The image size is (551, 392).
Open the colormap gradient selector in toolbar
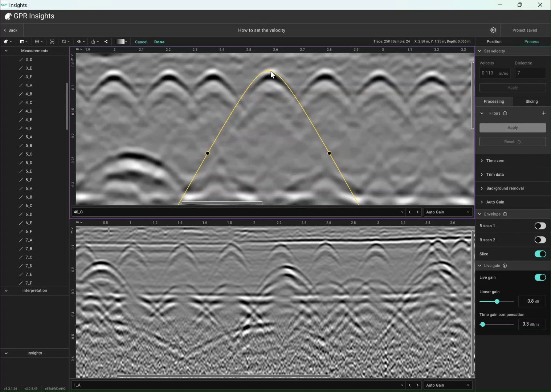pos(121,41)
